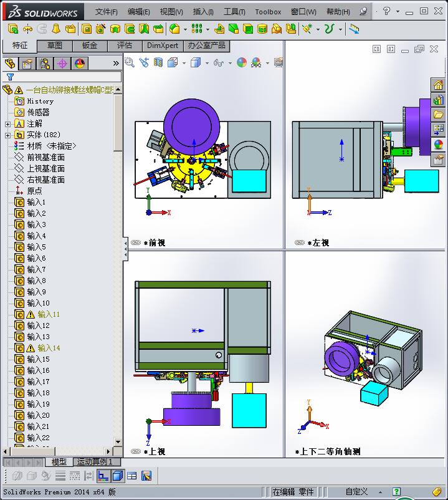
Task: Open the Linear Pattern dropdown arrow
Action: tap(207, 30)
